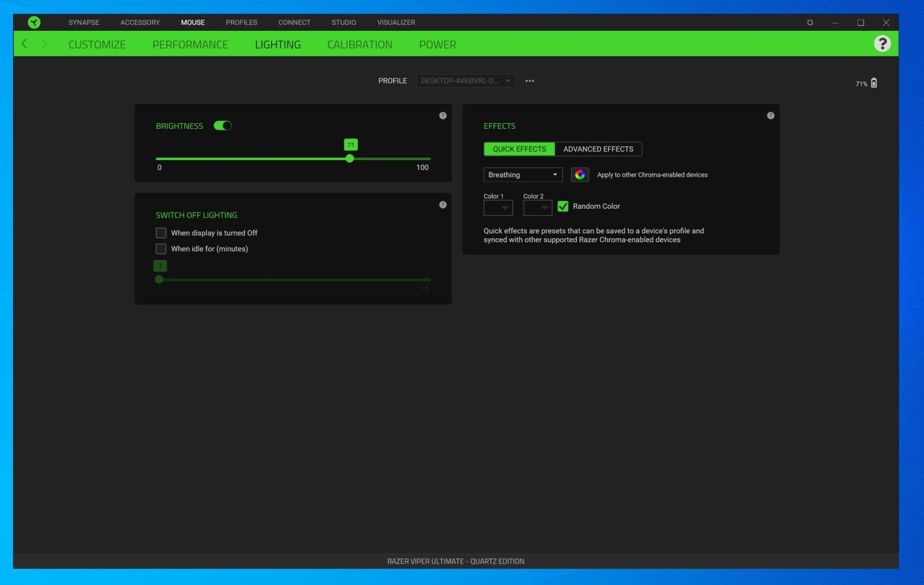The image size is (924, 585).
Task: Uncheck the Random Color checkbox
Action: point(562,206)
